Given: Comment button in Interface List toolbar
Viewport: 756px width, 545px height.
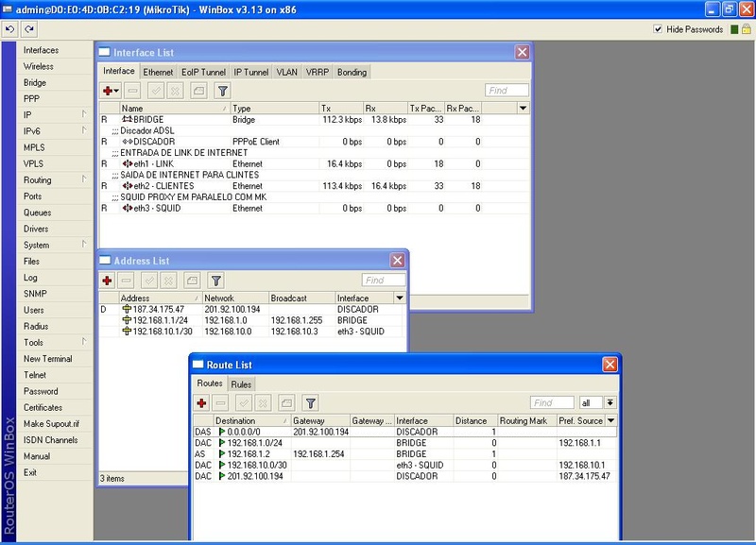Looking at the screenshot, I should [198, 90].
